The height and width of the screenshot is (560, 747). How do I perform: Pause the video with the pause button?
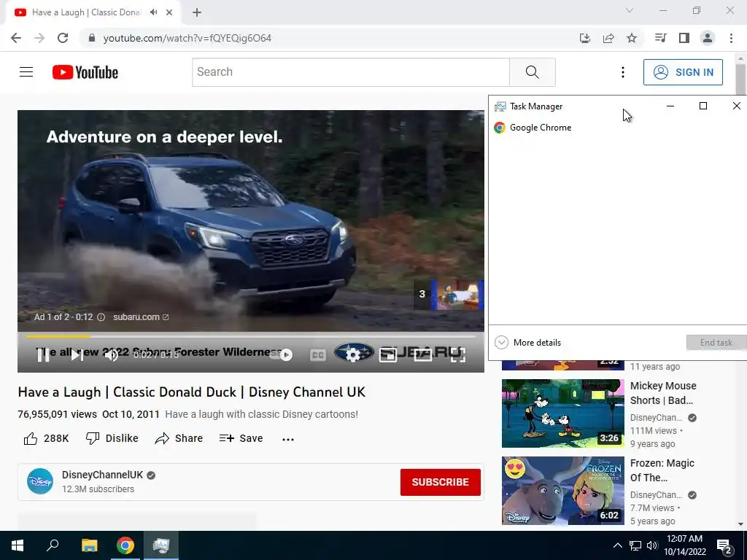point(43,355)
